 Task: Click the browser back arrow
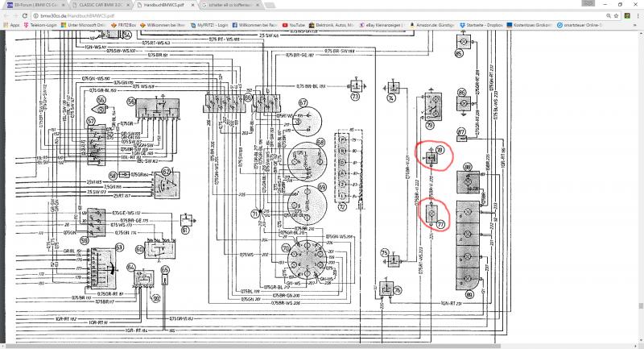coord(6,15)
